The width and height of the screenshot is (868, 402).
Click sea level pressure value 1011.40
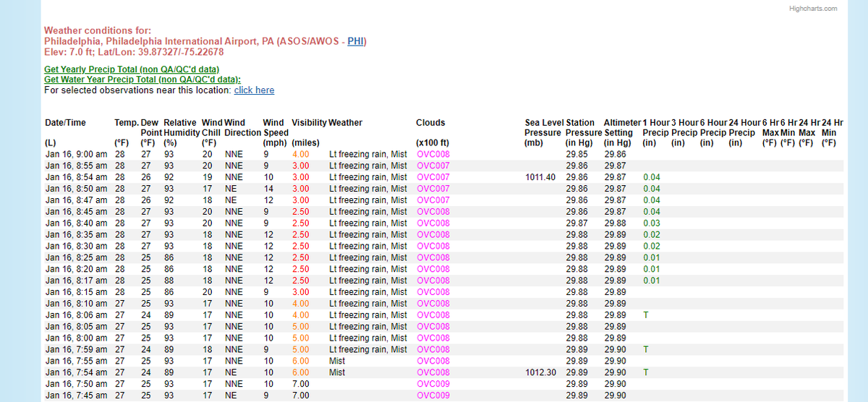539,178
